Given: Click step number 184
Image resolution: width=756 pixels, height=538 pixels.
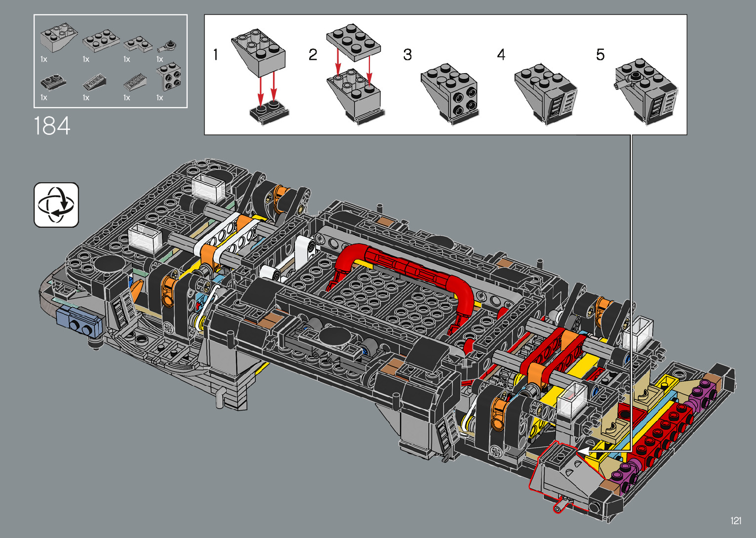Looking at the screenshot, I should [52, 126].
